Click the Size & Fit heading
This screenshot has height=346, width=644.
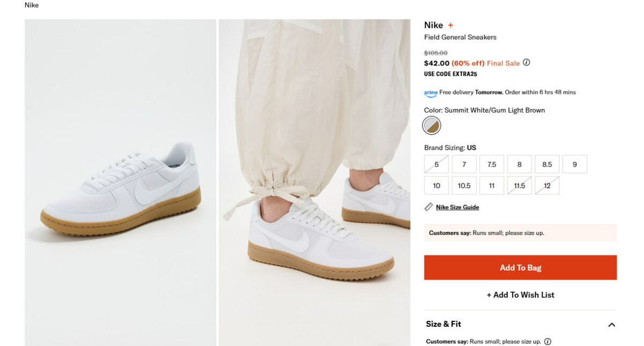pos(443,324)
